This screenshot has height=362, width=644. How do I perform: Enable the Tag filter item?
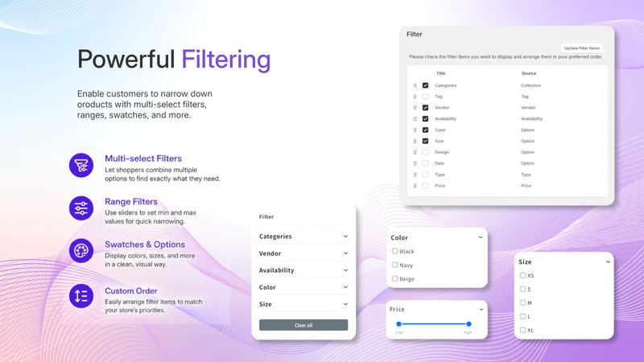(x=426, y=97)
